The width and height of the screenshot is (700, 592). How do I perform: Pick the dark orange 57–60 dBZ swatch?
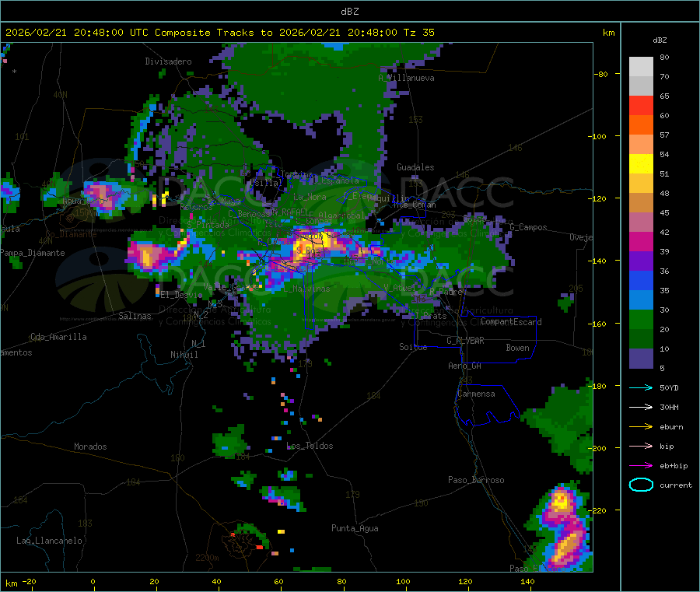(x=641, y=125)
